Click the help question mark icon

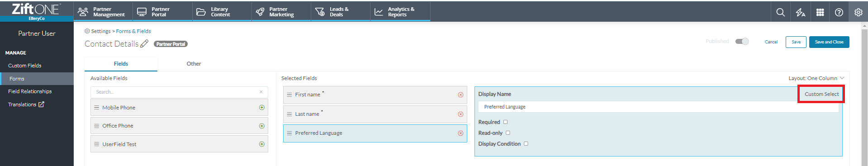click(839, 12)
